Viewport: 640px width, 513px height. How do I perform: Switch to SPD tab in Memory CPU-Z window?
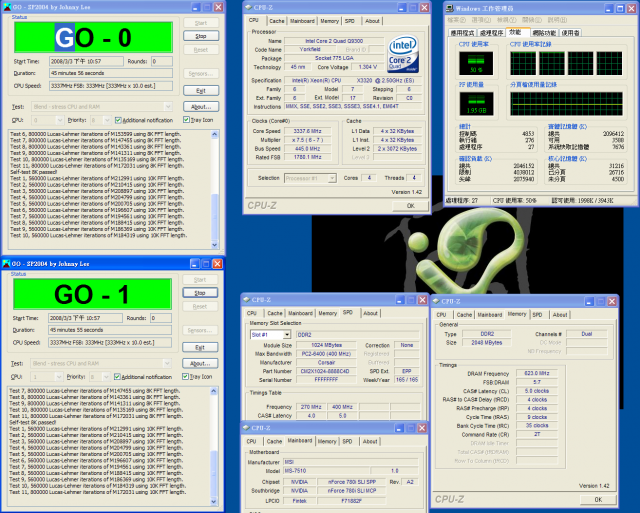click(x=537, y=315)
